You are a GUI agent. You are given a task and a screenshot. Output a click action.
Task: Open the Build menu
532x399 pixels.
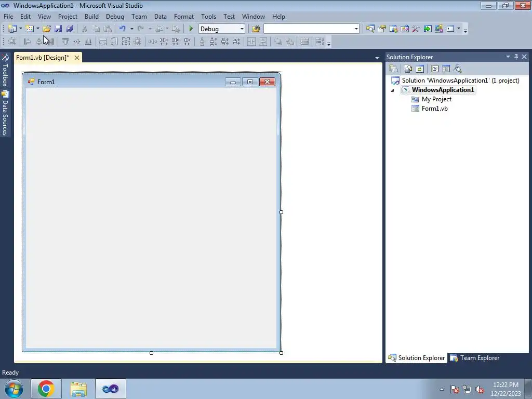(x=91, y=17)
